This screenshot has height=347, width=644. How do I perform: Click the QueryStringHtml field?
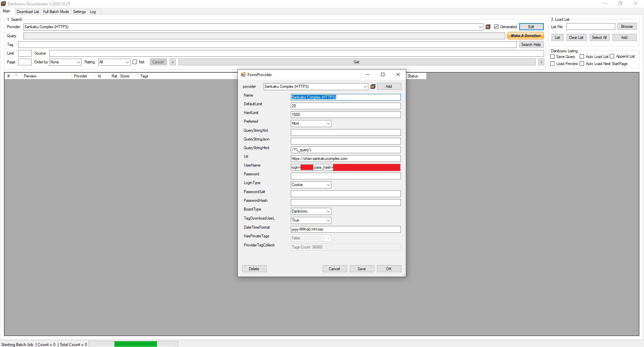click(x=345, y=150)
